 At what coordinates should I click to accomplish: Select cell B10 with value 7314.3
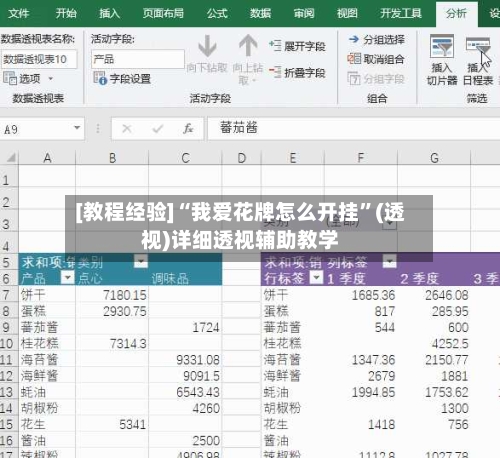[x=112, y=343]
